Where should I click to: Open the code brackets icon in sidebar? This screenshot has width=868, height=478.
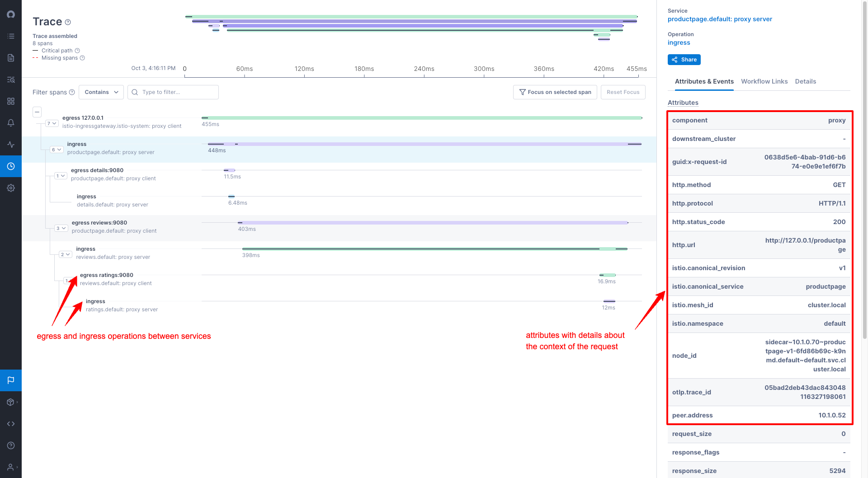pos(11,424)
